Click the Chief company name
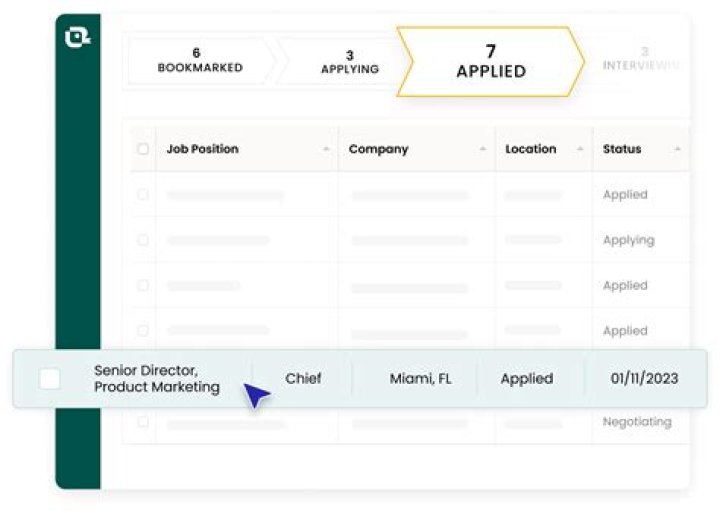The image size is (720, 513). pos(303,379)
